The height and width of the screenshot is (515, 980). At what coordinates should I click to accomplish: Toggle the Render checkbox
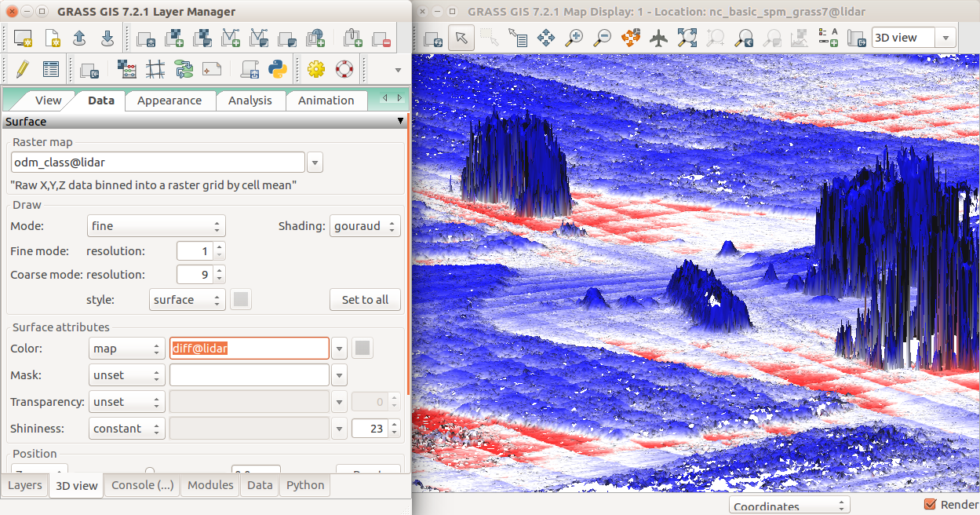[x=931, y=505]
